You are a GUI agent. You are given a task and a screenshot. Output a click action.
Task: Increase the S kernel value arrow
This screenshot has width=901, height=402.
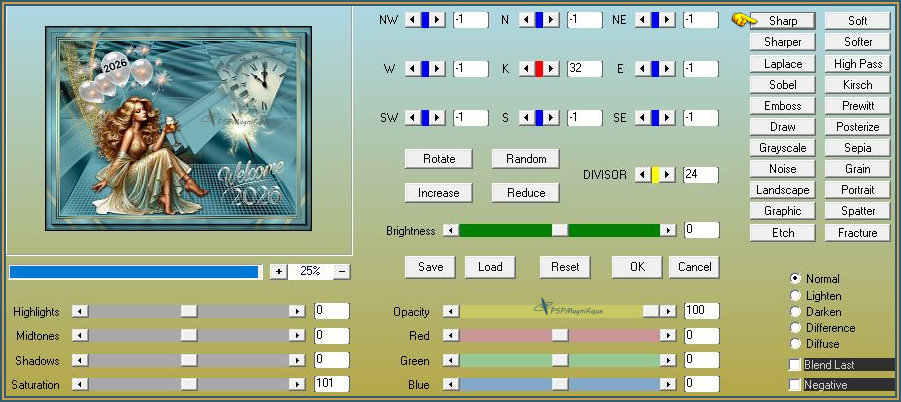coord(551,118)
